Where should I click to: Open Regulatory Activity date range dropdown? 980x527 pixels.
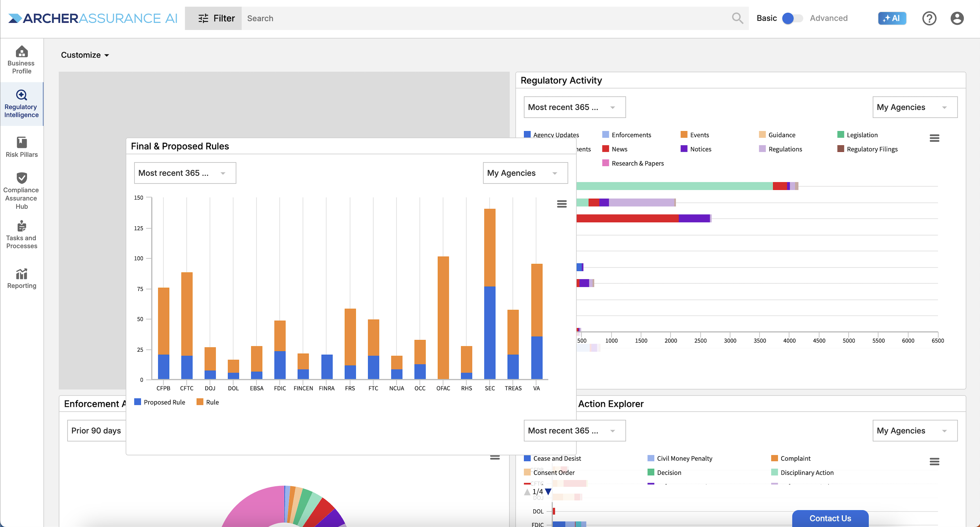pyautogui.click(x=575, y=107)
